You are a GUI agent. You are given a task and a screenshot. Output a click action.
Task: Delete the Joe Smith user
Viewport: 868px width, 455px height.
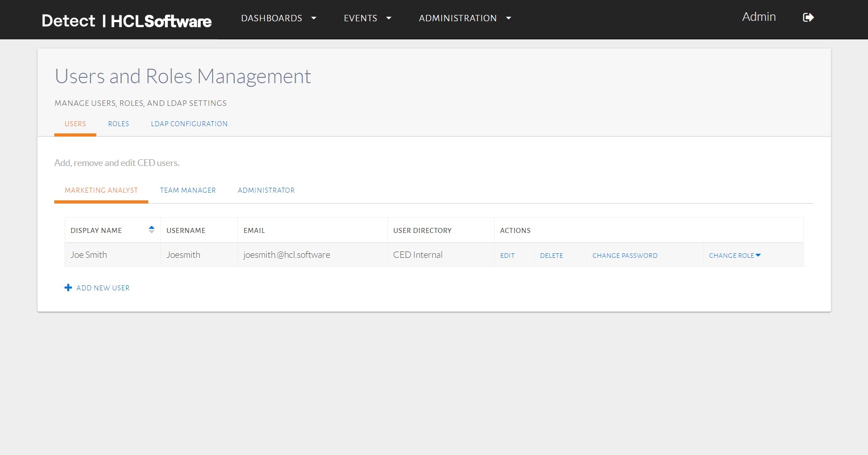(x=551, y=256)
